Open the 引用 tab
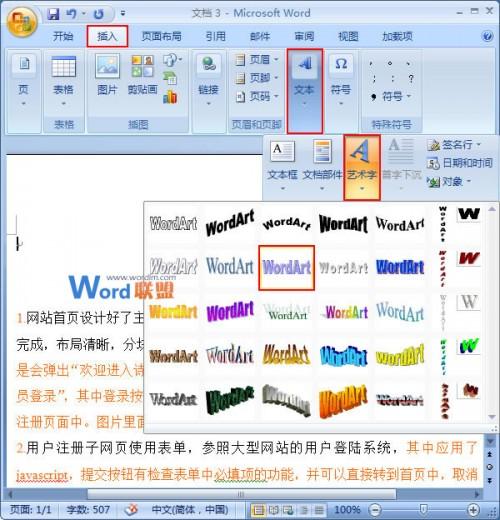Image resolution: width=500 pixels, height=520 pixels. click(216, 36)
